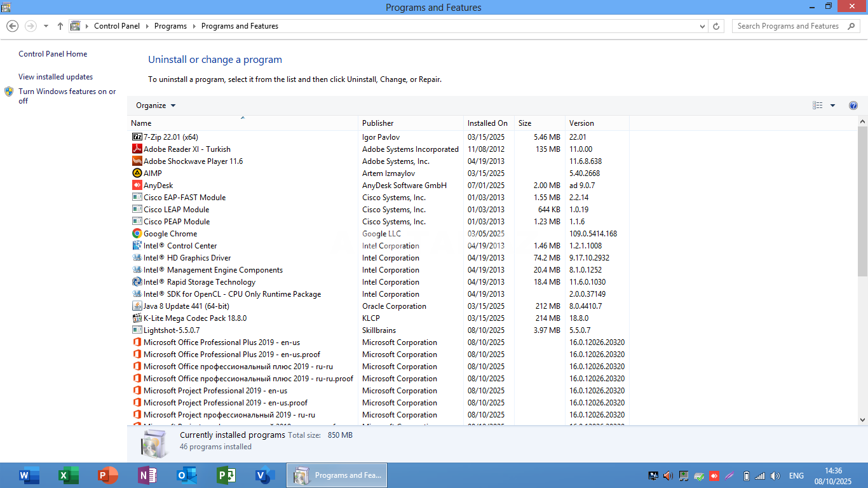
Task: Go back with the back arrow
Action: [12, 26]
